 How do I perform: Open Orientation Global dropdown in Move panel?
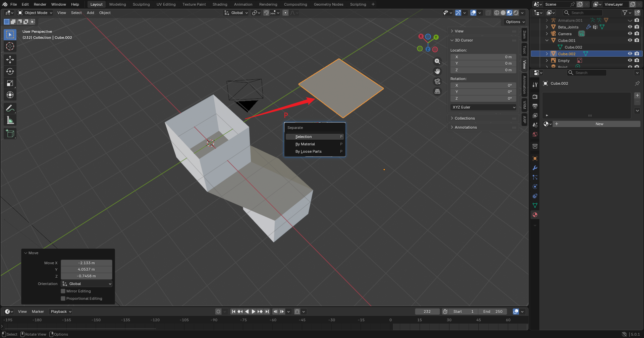87,284
